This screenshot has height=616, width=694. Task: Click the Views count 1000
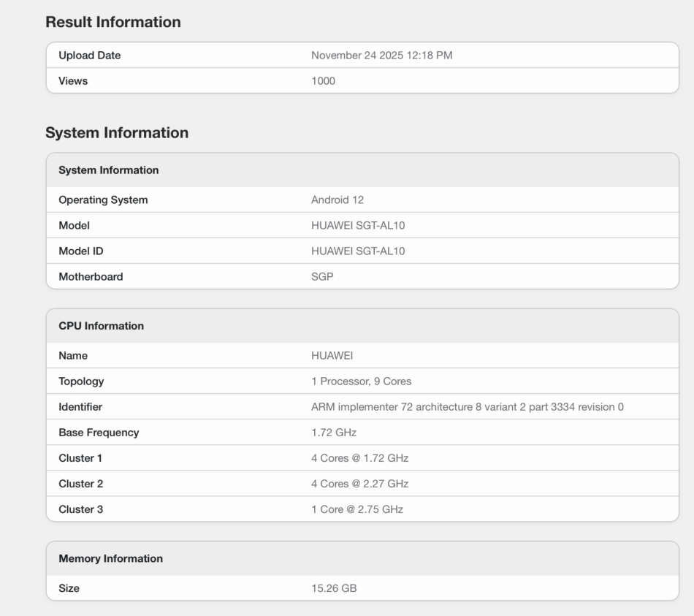(323, 81)
